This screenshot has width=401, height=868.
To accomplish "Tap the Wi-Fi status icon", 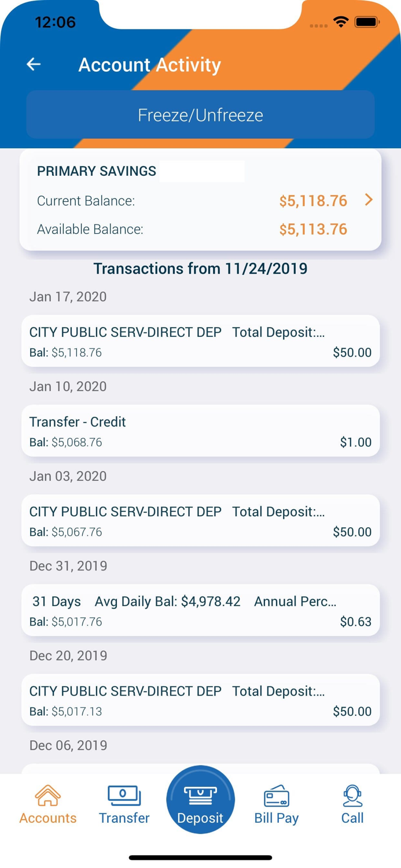I will pos(340,21).
